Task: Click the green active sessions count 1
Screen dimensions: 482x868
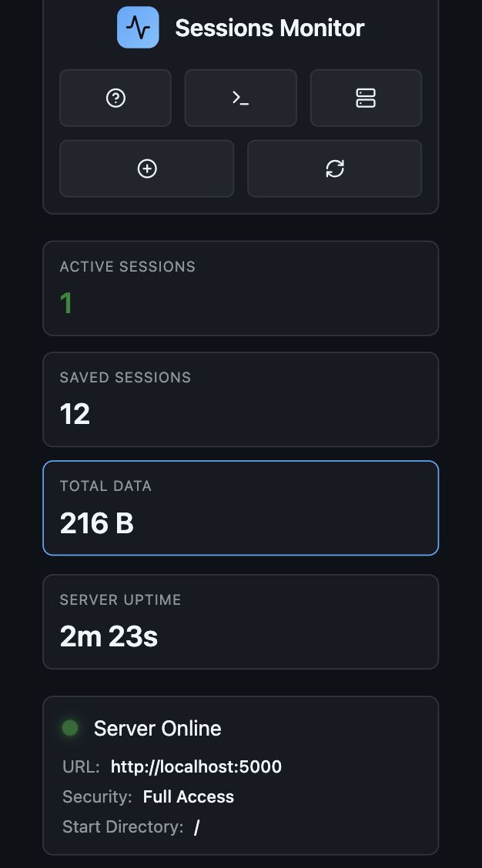Action: click(66, 303)
